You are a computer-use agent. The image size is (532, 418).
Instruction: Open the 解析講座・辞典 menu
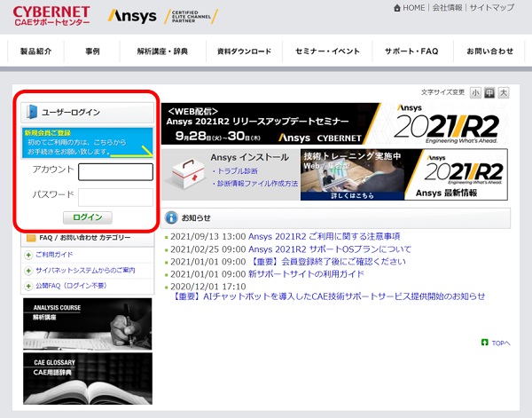[162, 51]
